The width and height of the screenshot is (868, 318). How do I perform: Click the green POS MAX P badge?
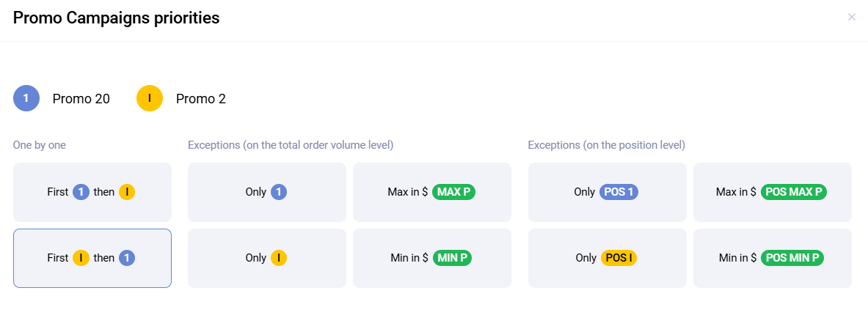point(794,192)
